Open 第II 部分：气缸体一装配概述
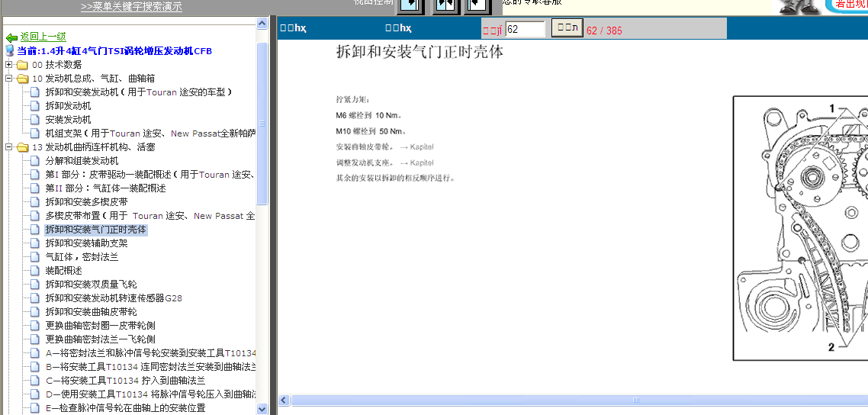 pyautogui.click(x=106, y=188)
